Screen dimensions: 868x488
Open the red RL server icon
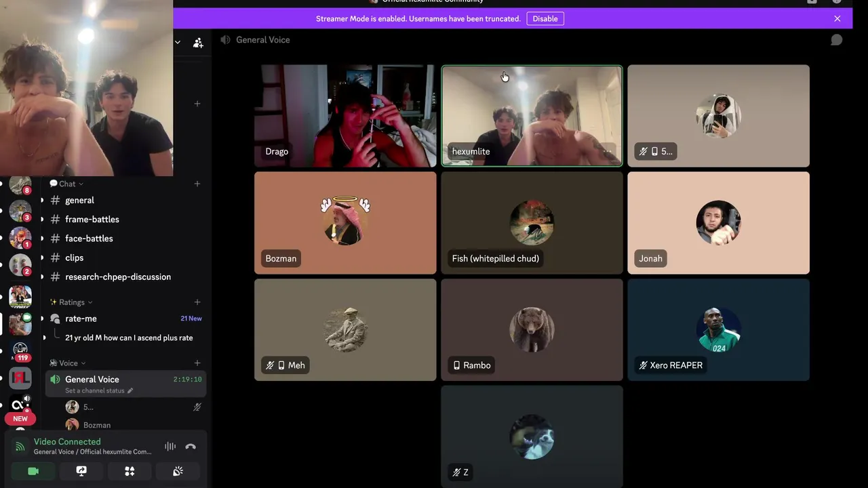pos(20,379)
